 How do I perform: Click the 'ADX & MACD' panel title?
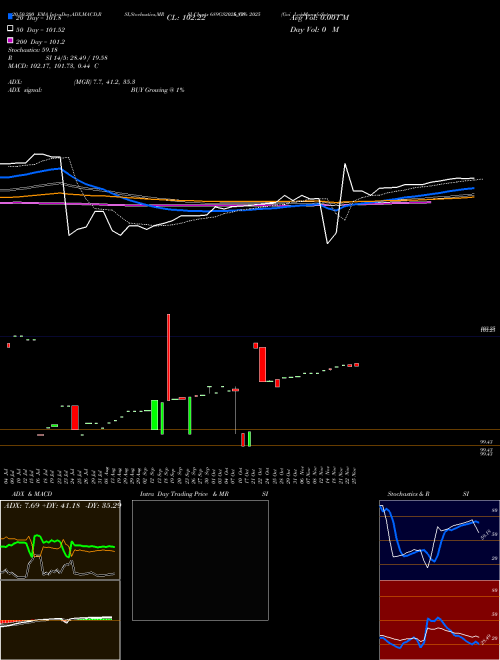[x=32, y=494]
